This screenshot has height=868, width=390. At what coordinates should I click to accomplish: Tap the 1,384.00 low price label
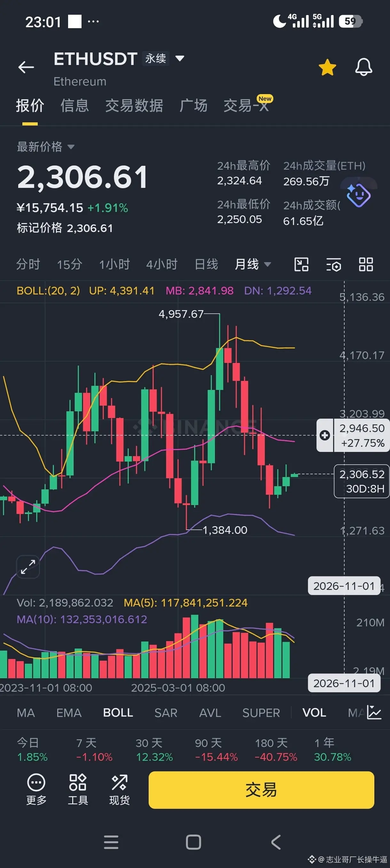click(x=225, y=530)
